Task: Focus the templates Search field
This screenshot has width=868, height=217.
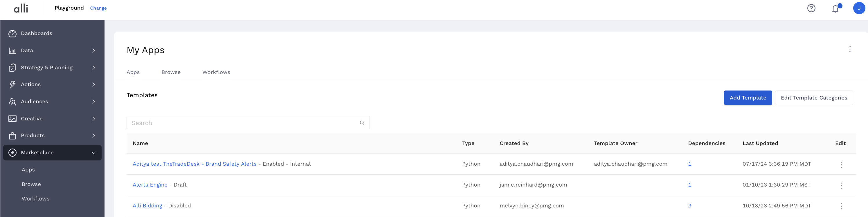Action: (x=243, y=123)
